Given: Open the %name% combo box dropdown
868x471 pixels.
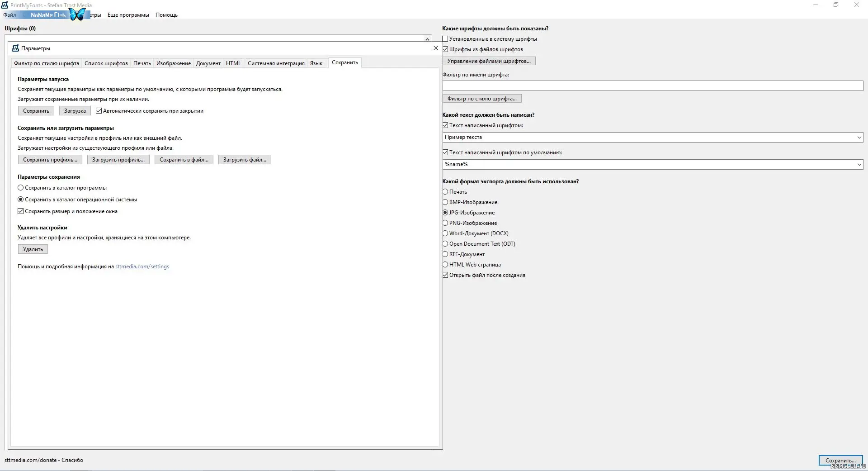Looking at the screenshot, I should coord(859,165).
